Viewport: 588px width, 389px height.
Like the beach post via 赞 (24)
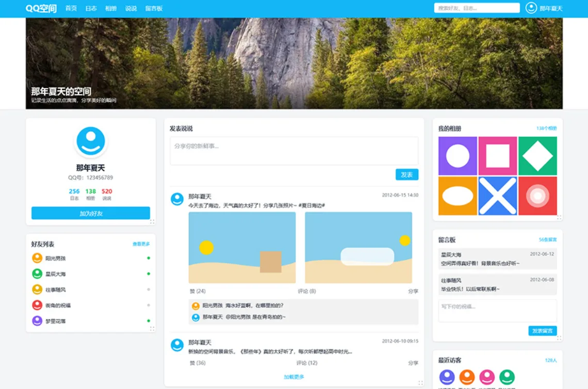198,291
